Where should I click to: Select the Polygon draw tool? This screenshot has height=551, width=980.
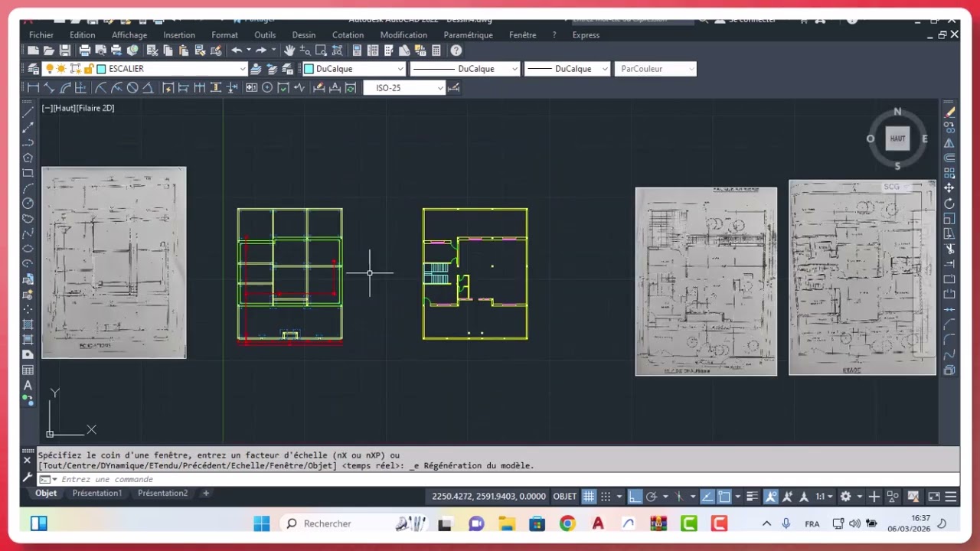pos(28,158)
